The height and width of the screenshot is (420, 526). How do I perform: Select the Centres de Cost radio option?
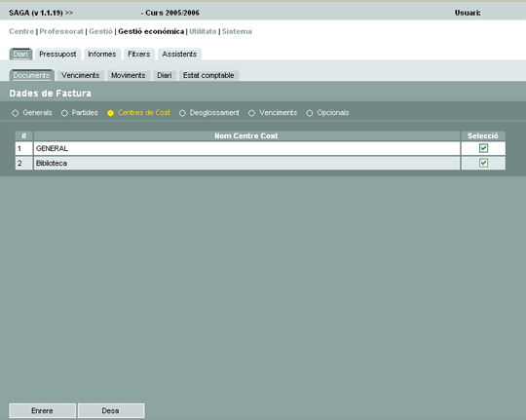(110, 113)
